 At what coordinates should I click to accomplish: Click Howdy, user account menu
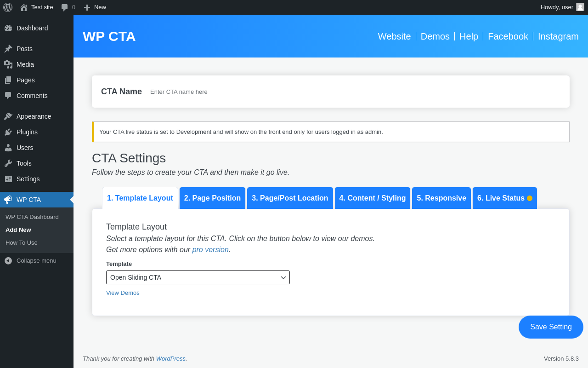point(562,7)
